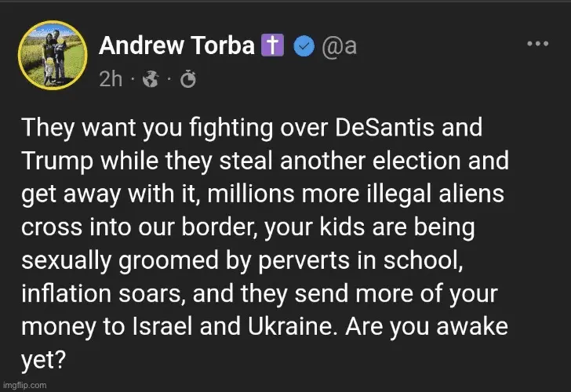
Task: Open Andrew Torba's profile name link
Action: pos(176,46)
